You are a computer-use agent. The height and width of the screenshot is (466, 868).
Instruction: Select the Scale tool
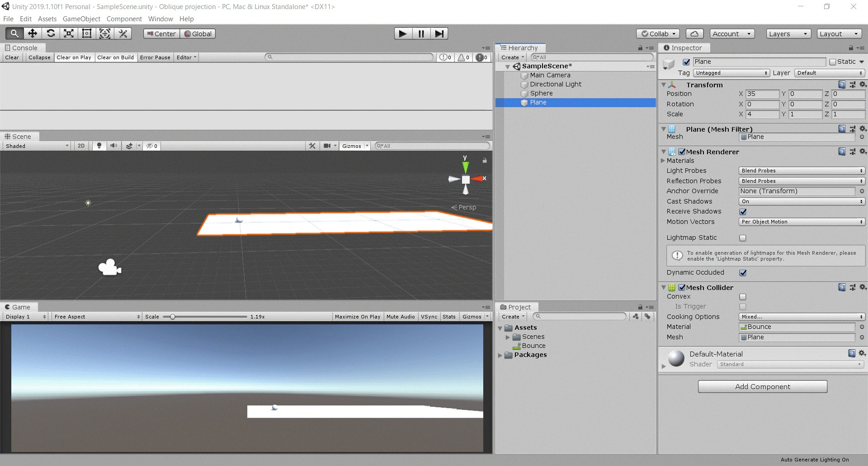(69, 33)
